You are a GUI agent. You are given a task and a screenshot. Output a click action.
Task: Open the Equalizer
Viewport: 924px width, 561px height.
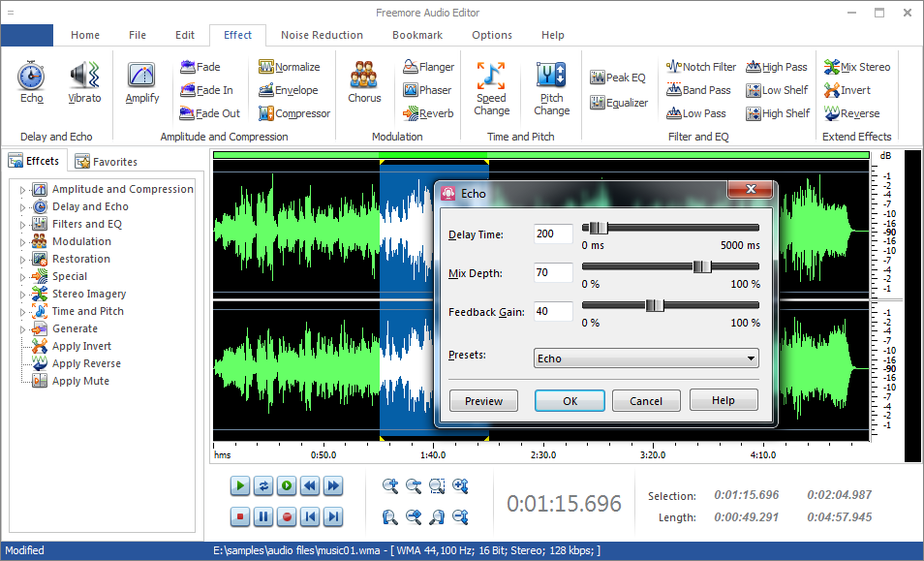[x=619, y=103]
